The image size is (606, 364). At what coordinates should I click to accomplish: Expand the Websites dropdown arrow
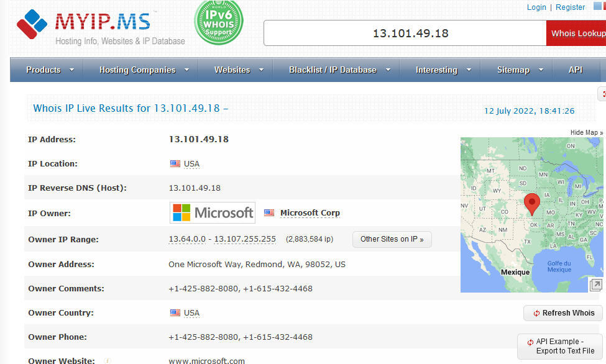click(x=261, y=70)
